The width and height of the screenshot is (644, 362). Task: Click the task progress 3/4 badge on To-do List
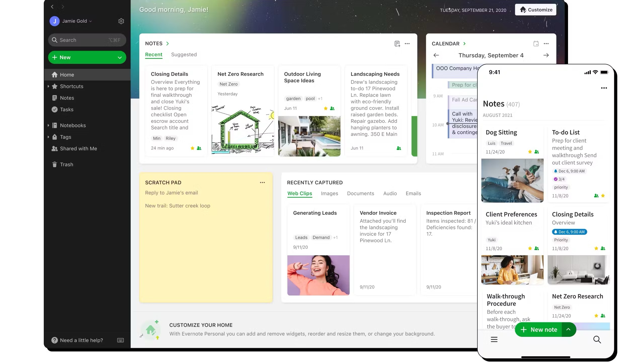click(559, 179)
